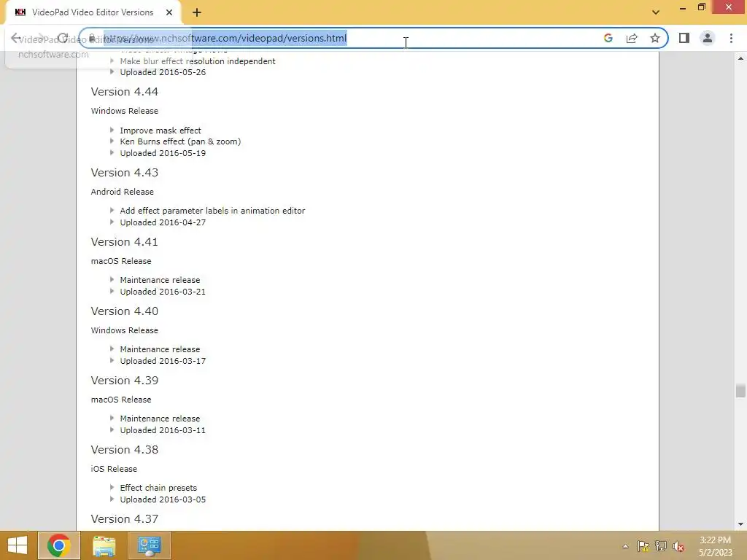
Task: Show hidden tray icons arrow
Action: pos(625,546)
